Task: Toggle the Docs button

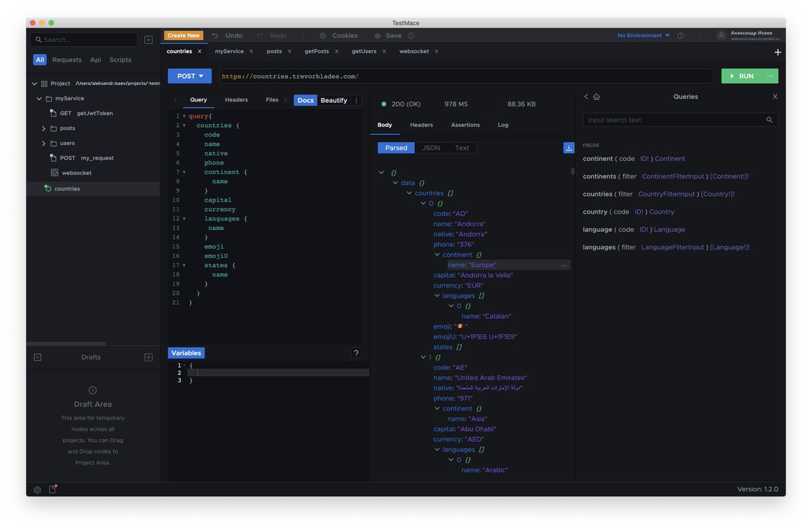Action: pyautogui.click(x=305, y=100)
